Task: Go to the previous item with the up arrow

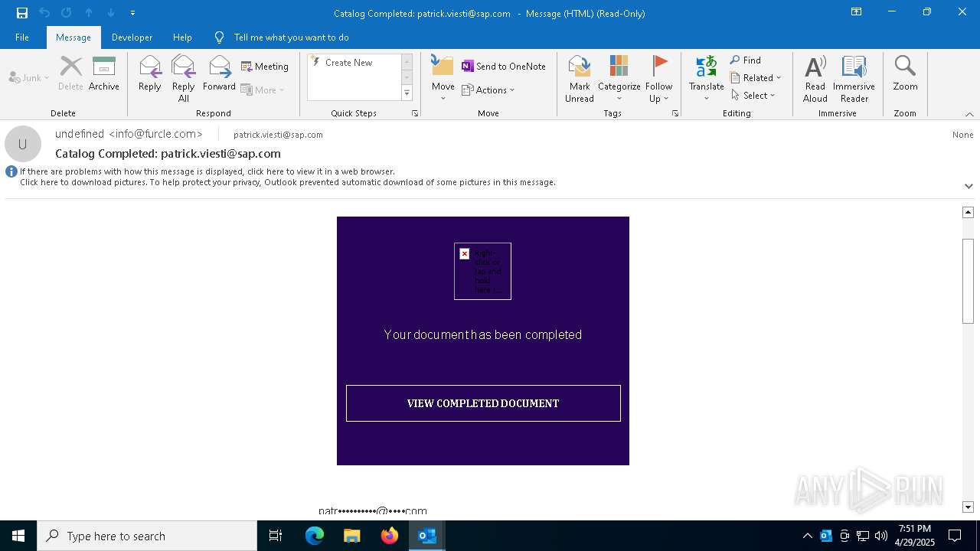Action: point(89,13)
